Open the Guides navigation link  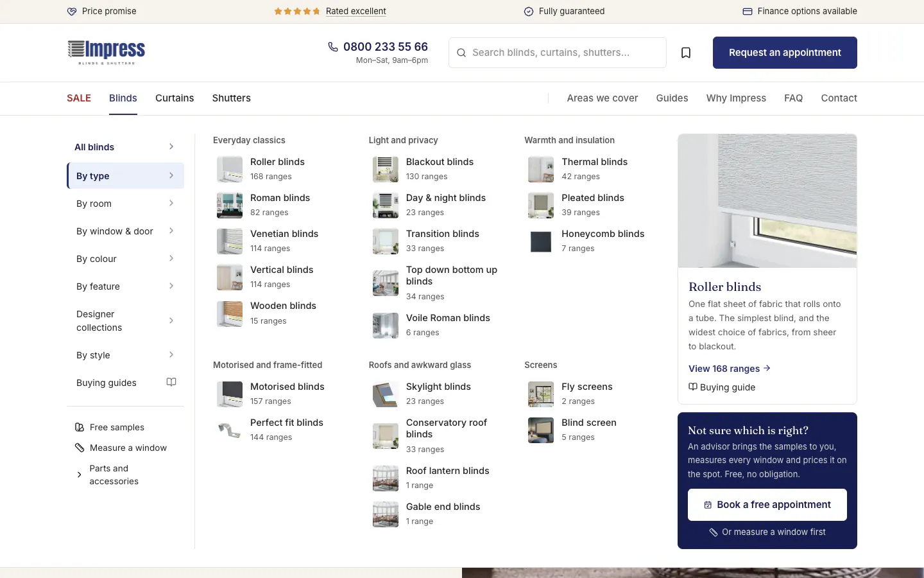[672, 98]
